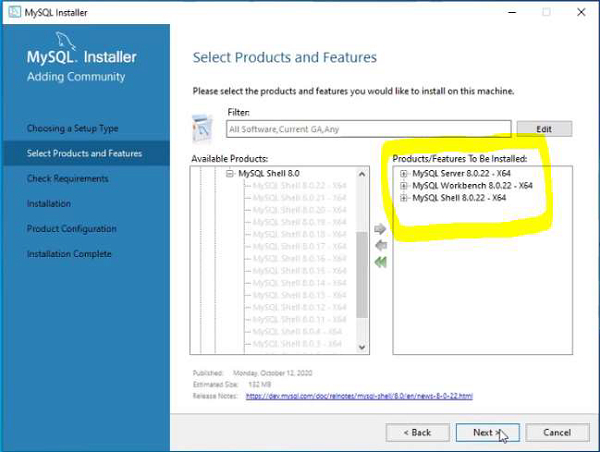This screenshot has height=452, width=600.
Task: Click the Available Products scrollbar up arrow
Action: click(x=362, y=174)
